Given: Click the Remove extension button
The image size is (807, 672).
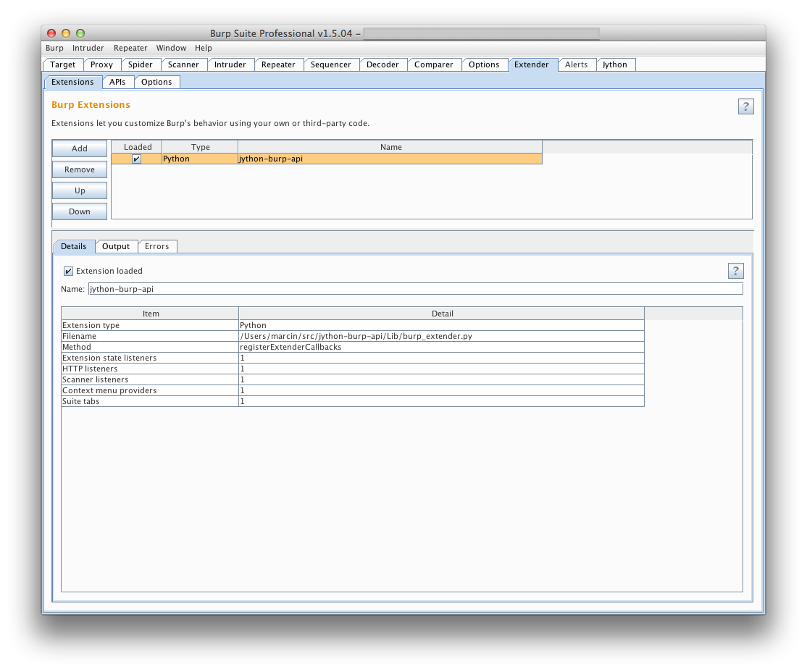Looking at the screenshot, I should [x=79, y=169].
